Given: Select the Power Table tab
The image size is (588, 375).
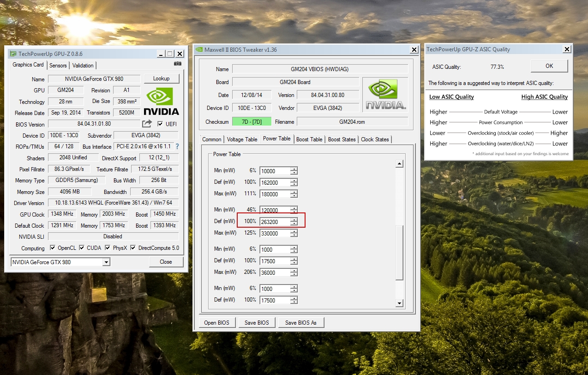Looking at the screenshot, I should pyautogui.click(x=277, y=139).
